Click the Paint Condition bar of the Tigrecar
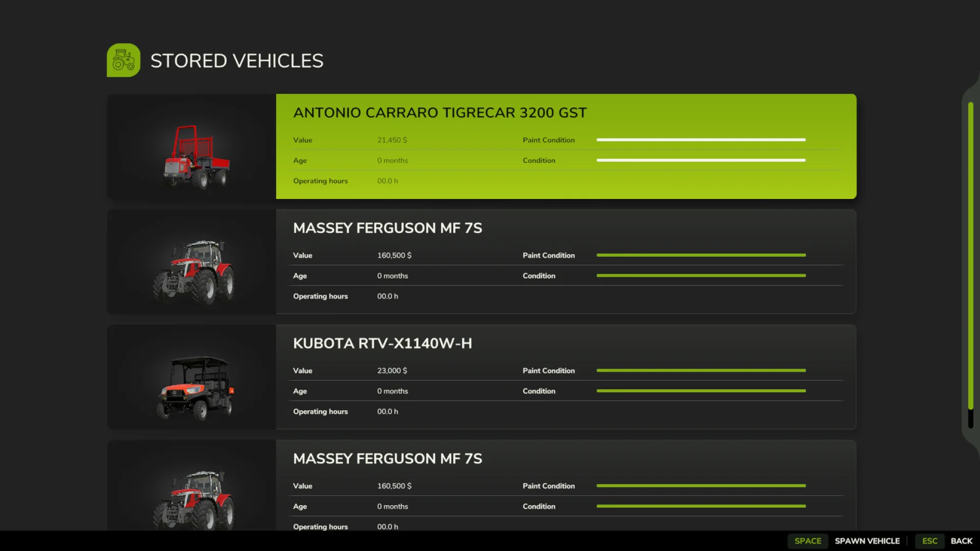This screenshot has height=551, width=980. pyautogui.click(x=701, y=139)
